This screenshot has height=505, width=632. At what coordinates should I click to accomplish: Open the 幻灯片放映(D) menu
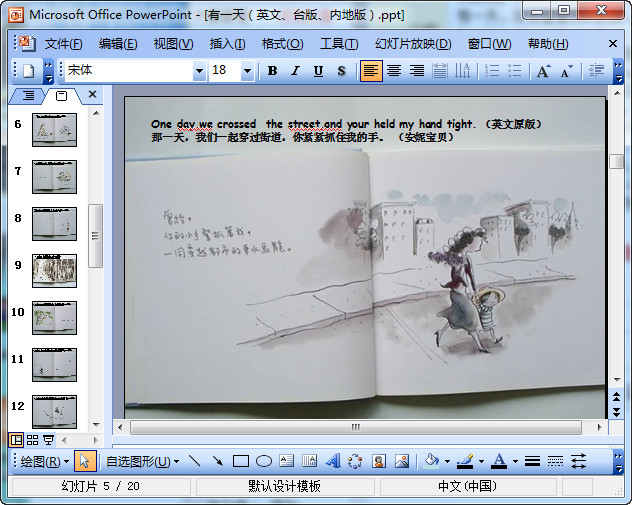tap(413, 44)
